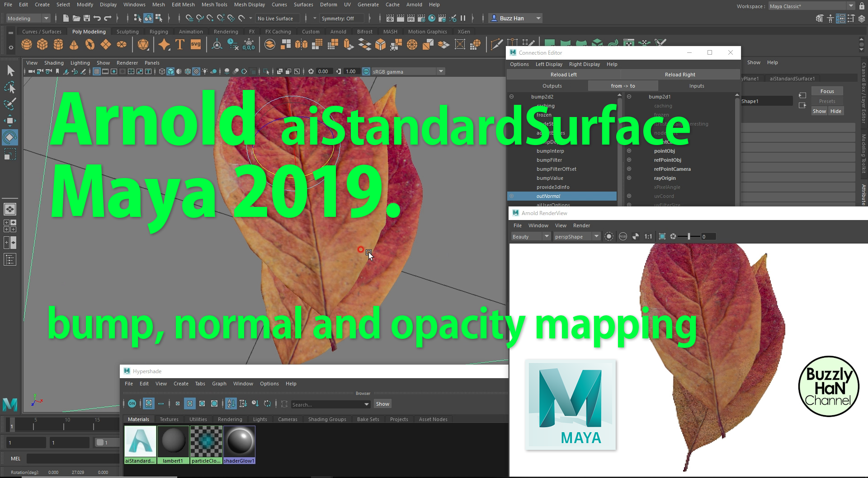Screen dimensions: 868x478
Task: Choose the Select arrow tool
Action: (x=10, y=71)
